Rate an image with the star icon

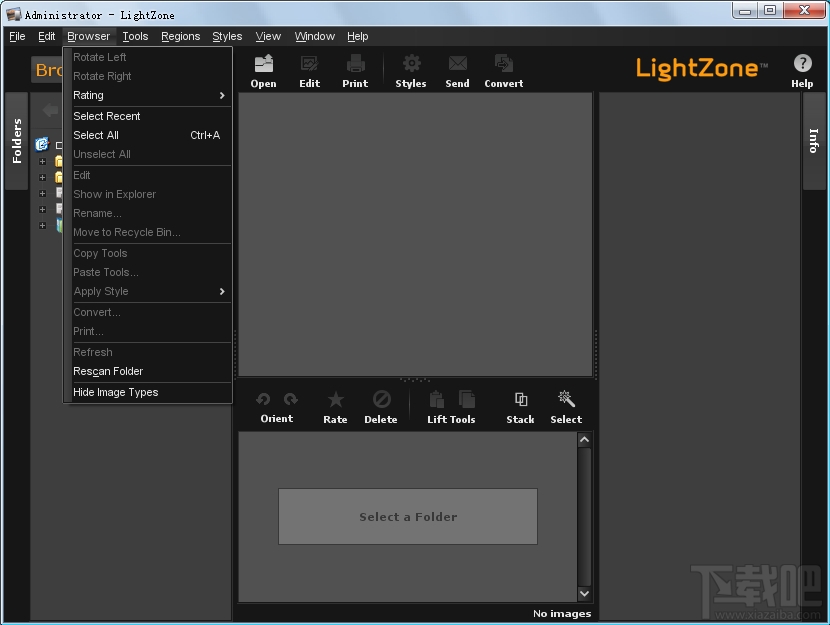[x=335, y=398]
